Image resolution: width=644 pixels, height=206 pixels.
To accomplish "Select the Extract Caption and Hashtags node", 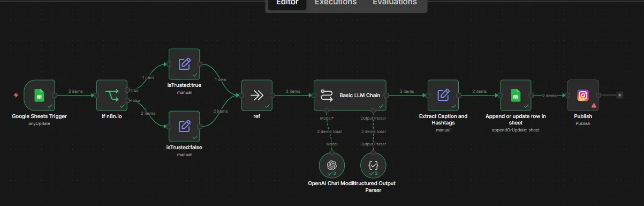I will tap(443, 95).
